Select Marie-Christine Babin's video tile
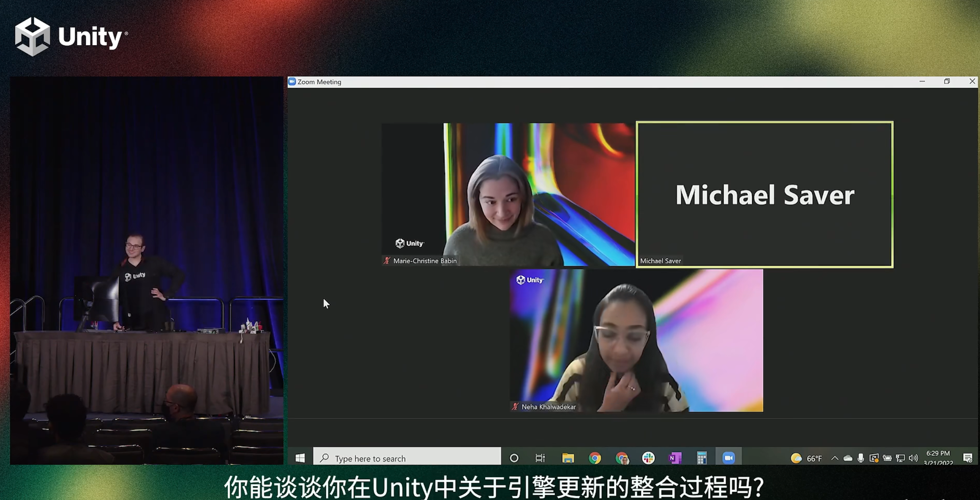This screenshot has width=980, height=500. [x=508, y=195]
